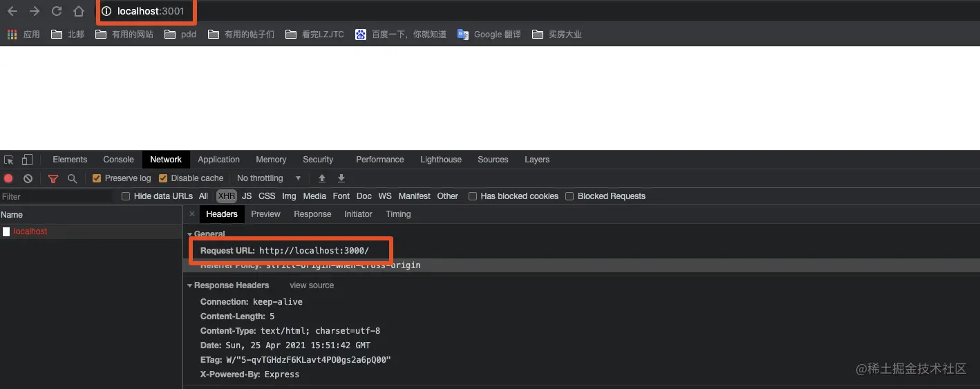980x389 pixels.
Task: Filter requests by Media type
Action: tap(314, 196)
